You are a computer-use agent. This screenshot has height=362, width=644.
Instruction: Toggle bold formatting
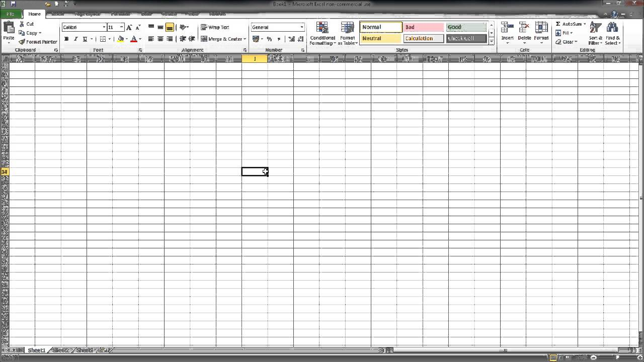[66, 38]
